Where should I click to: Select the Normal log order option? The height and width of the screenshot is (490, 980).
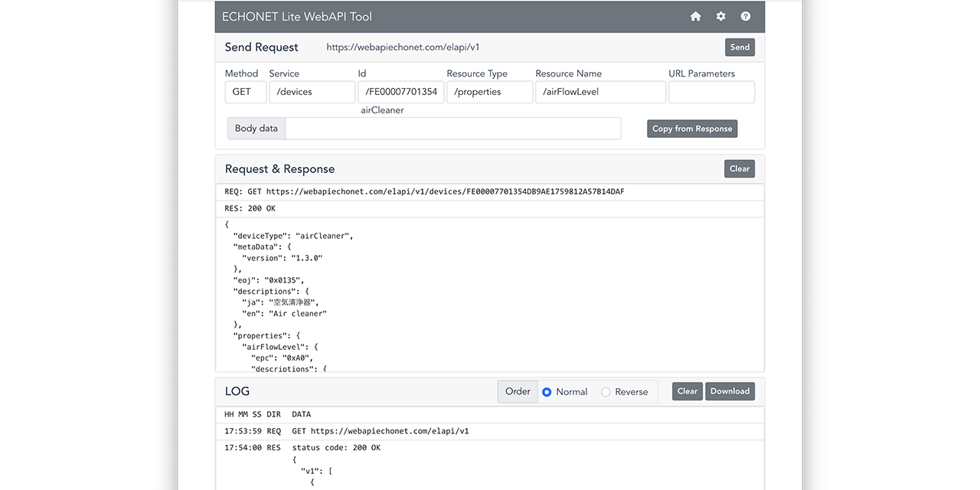click(x=547, y=391)
